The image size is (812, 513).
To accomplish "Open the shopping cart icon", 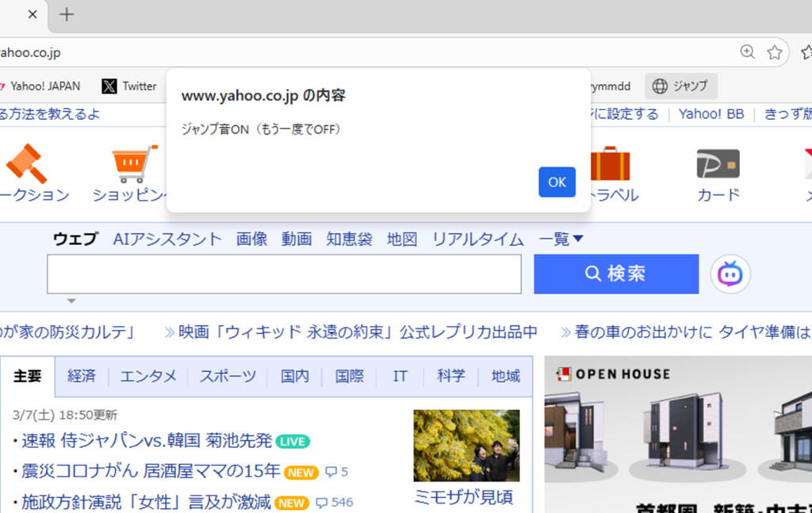I will [x=130, y=163].
